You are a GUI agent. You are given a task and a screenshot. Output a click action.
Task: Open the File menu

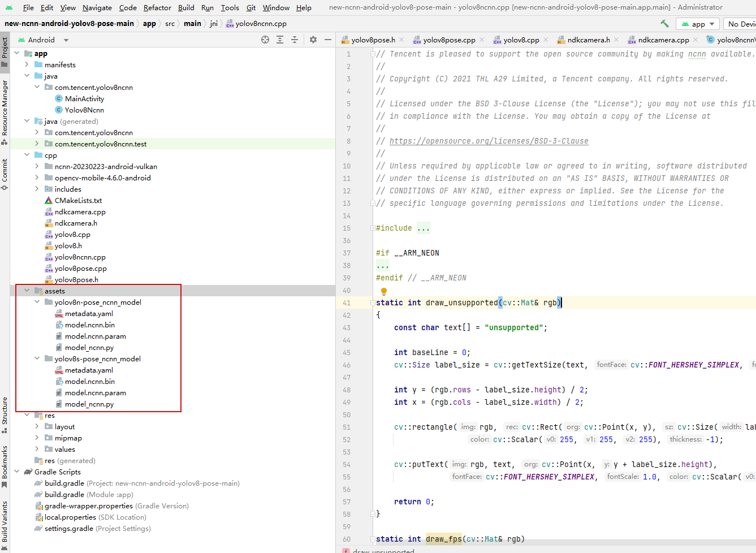[28, 7]
